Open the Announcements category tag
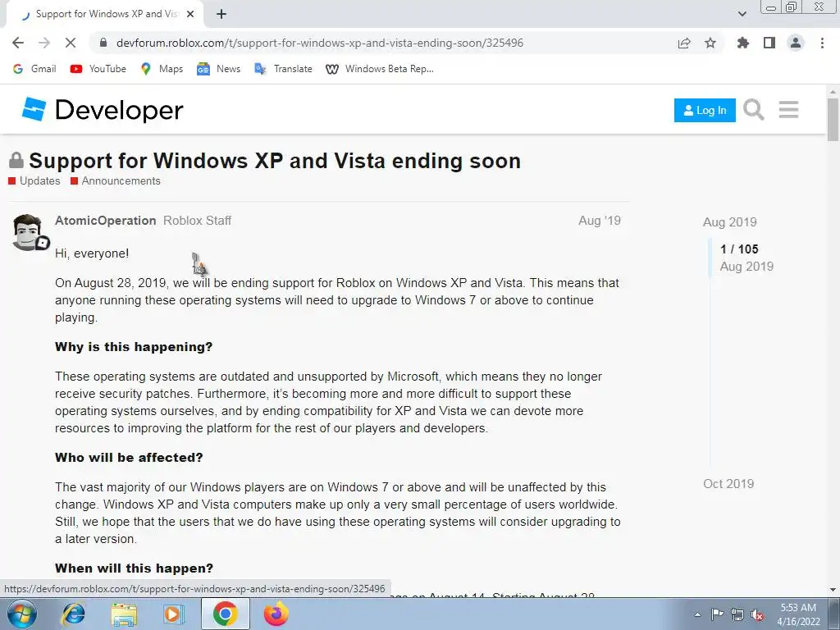The image size is (840, 630). (116, 181)
